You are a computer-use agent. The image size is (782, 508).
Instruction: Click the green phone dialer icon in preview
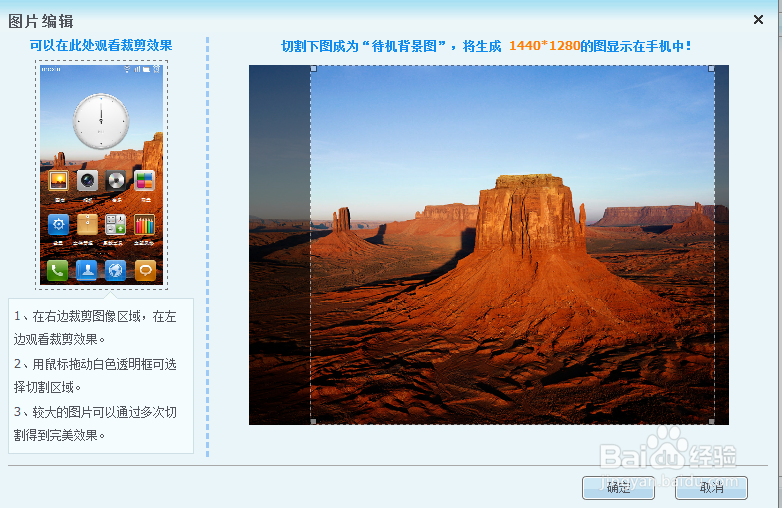point(57,271)
